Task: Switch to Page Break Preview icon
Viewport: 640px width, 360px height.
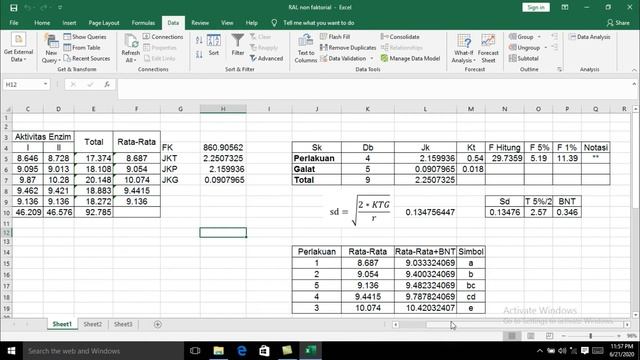Action: (549, 336)
